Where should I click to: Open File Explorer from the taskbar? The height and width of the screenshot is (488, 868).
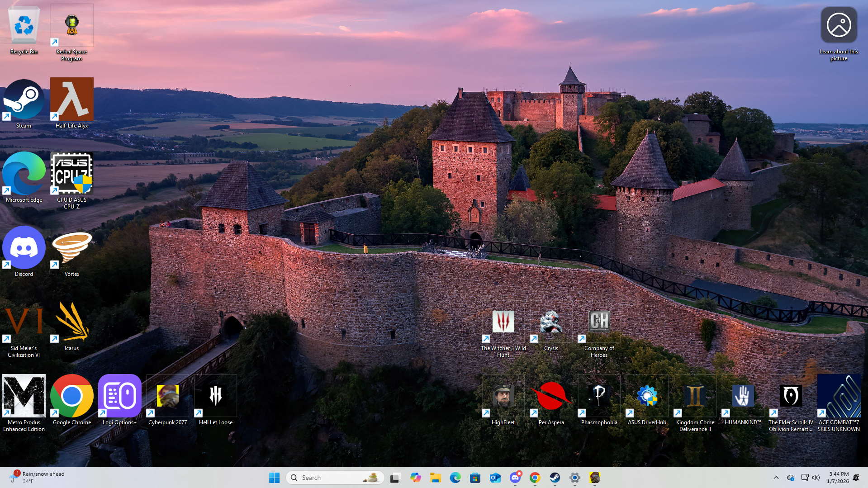[435, 478]
